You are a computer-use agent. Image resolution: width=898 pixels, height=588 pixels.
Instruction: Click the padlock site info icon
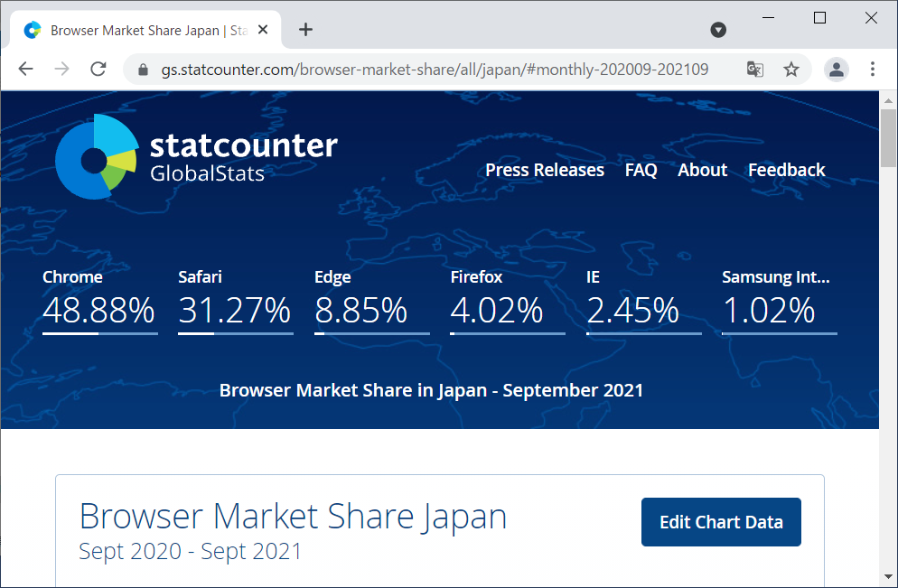[x=143, y=70]
